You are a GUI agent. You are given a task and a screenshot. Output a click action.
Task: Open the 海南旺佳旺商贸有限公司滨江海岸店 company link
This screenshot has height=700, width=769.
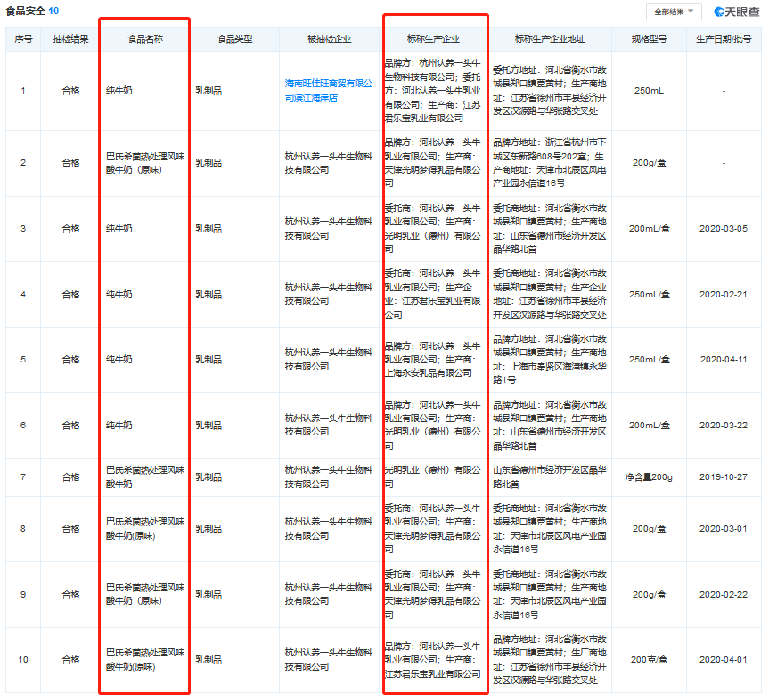tap(329, 91)
